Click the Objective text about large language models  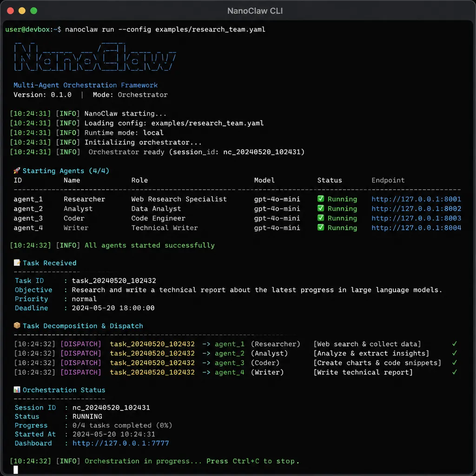[x=257, y=290]
